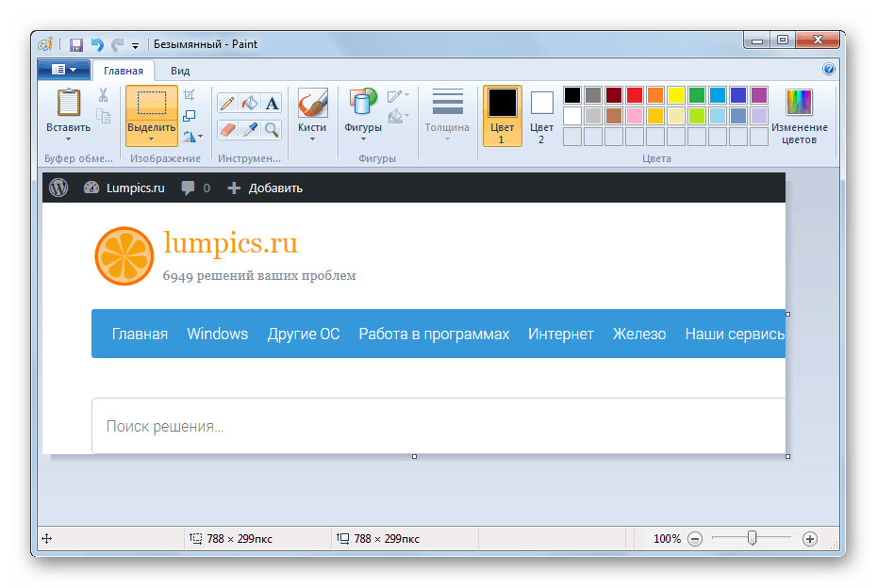Image resolution: width=877 pixels, height=588 pixels.
Task: Pick the red swatch from the palette
Action: (x=634, y=94)
